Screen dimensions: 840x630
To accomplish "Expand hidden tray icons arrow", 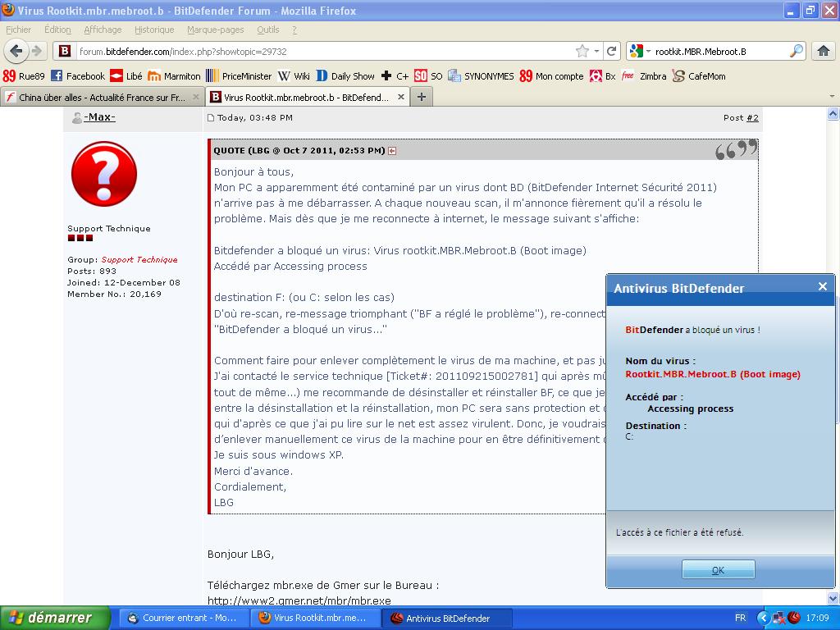I will click(762, 618).
